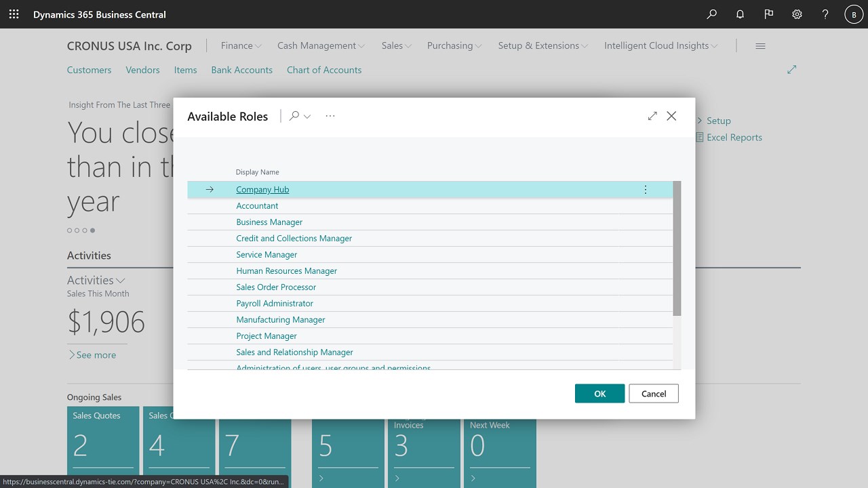Expand the Activities dropdown heading
Image resolution: width=868 pixels, height=488 pixels.
coord(96,280)
